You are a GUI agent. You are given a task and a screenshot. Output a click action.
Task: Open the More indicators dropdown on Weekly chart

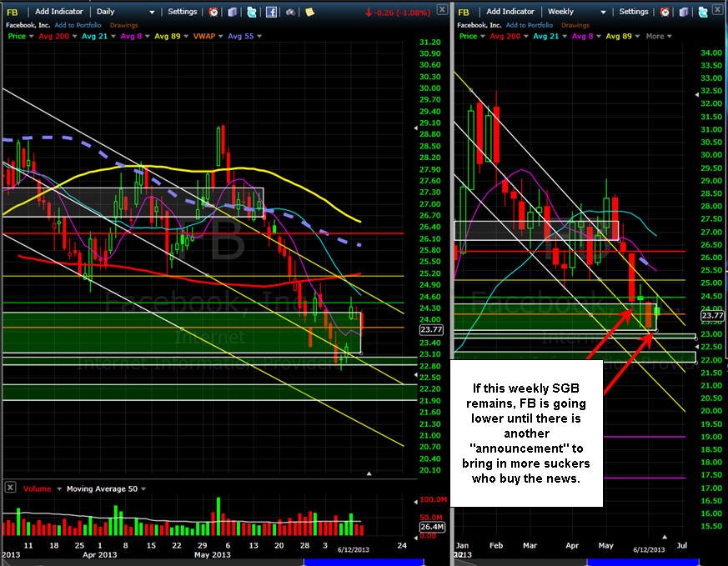pos(659,36)
